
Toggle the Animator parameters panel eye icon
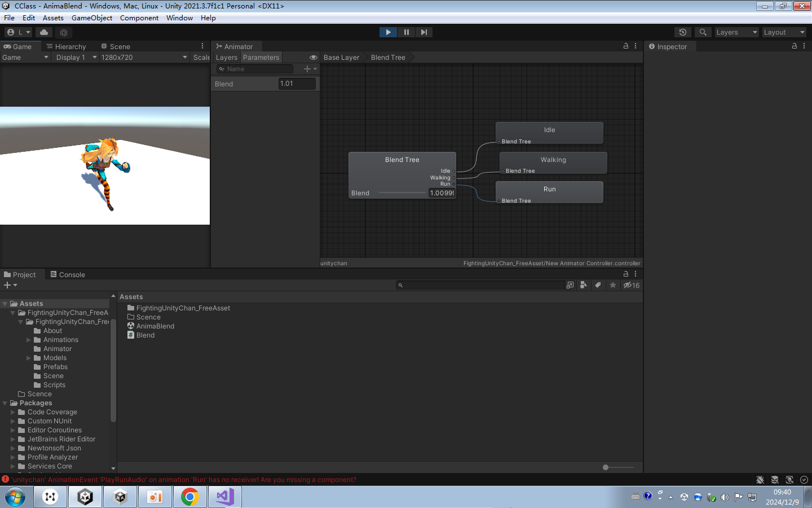pyautogui.click(x=314, y=58)
